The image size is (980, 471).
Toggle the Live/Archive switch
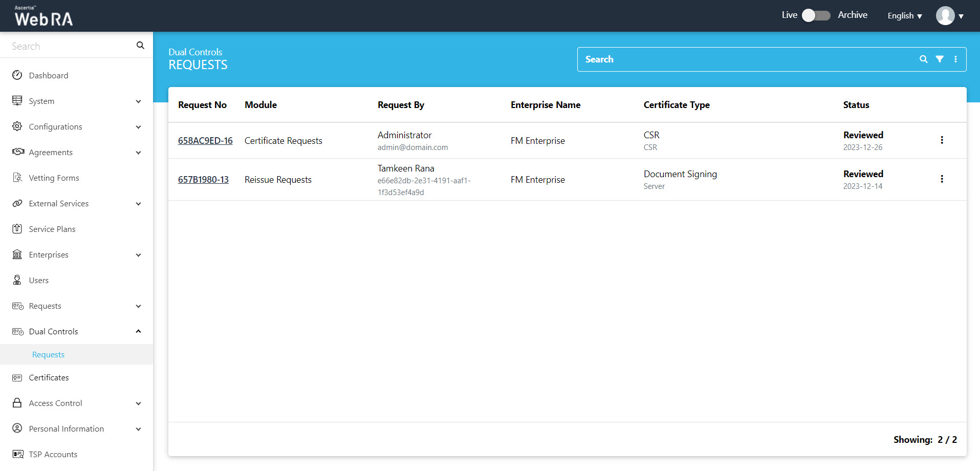tap(816, 15)
